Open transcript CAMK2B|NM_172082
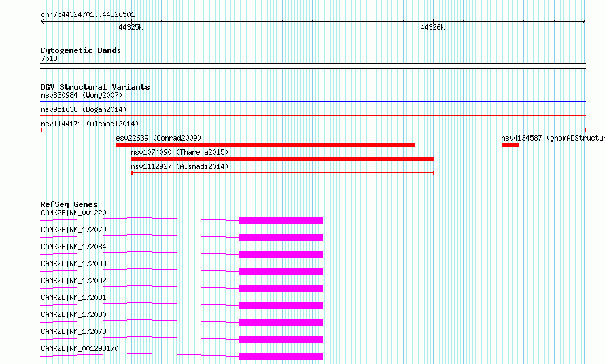The width and height of the screenshot is (605, 364). click(73, 280)
